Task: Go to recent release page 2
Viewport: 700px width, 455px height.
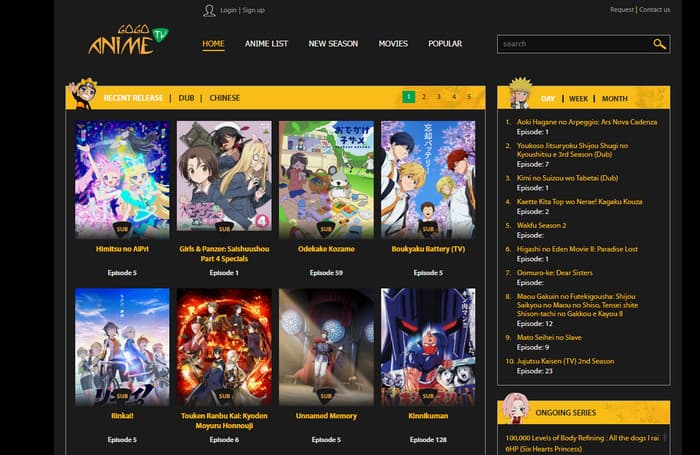Action: pyautogui.click(x=424, y=96)
